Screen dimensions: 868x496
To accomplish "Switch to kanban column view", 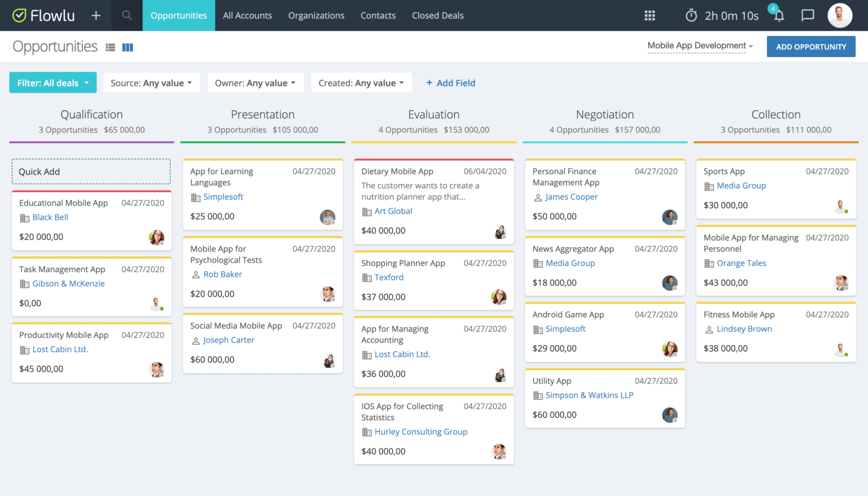I will pos(127,47).
